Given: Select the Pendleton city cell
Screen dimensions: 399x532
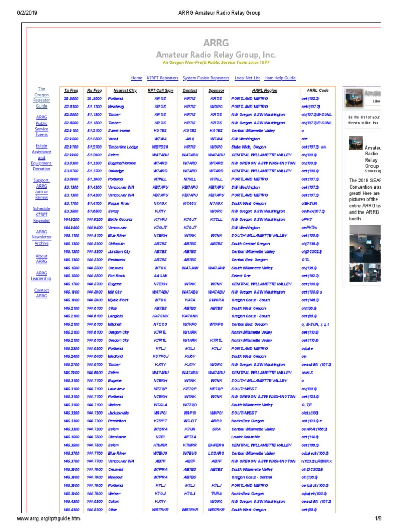Looking at the screenshot, I should [x=117, y=421].
